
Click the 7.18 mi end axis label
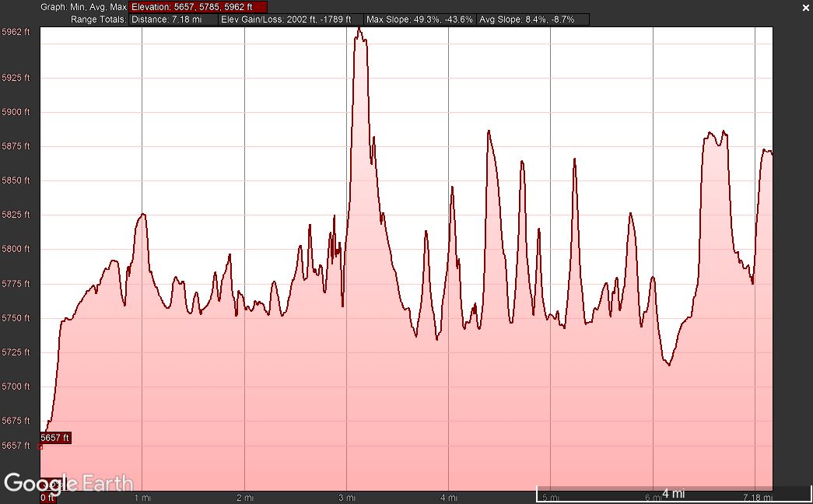[757, 498]
